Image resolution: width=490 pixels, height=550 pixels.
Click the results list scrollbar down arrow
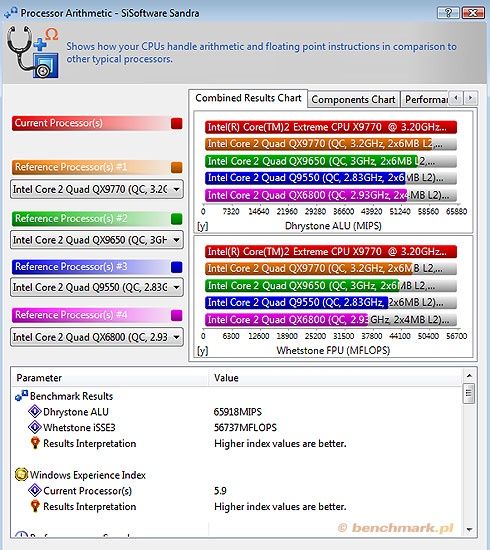[x=469, y=530]
